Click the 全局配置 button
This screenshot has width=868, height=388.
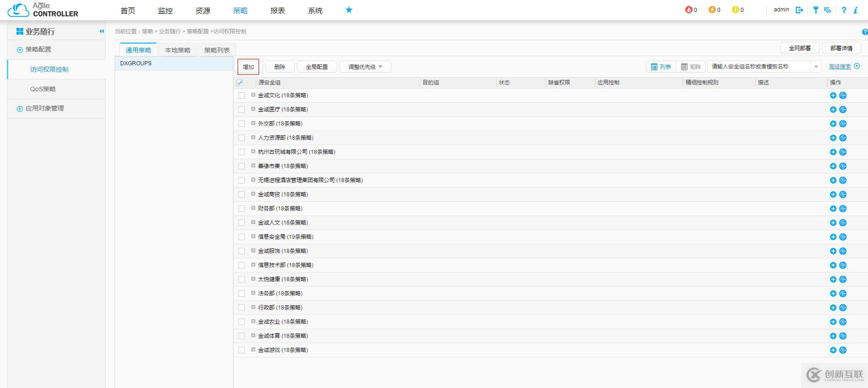click(317, 67)
